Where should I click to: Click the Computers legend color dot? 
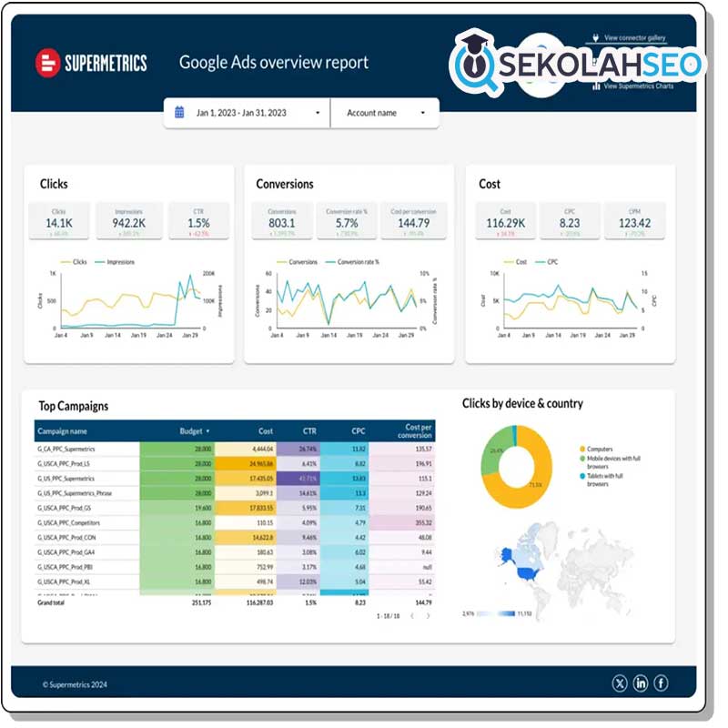tap(582, 450)
